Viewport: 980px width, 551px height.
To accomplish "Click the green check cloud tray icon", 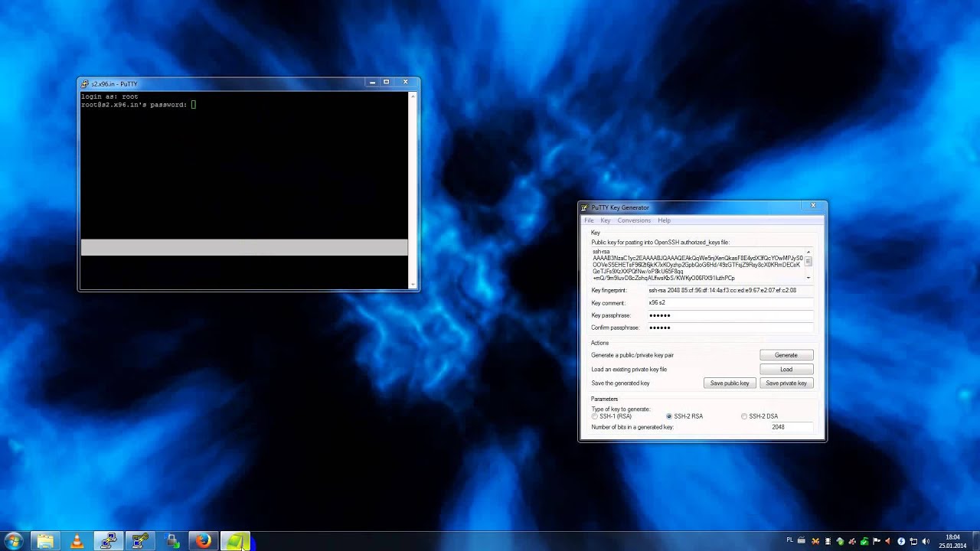I will (840, 542).
